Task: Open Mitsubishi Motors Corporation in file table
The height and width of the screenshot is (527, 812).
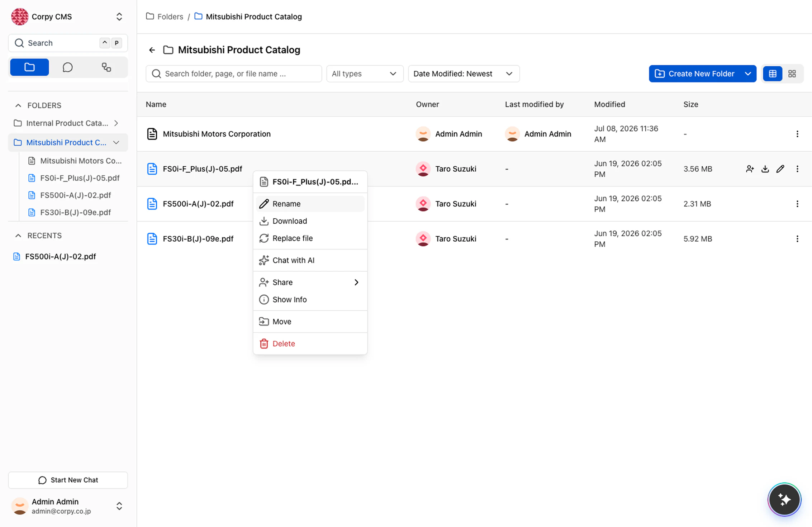Action: pos(217,134)
